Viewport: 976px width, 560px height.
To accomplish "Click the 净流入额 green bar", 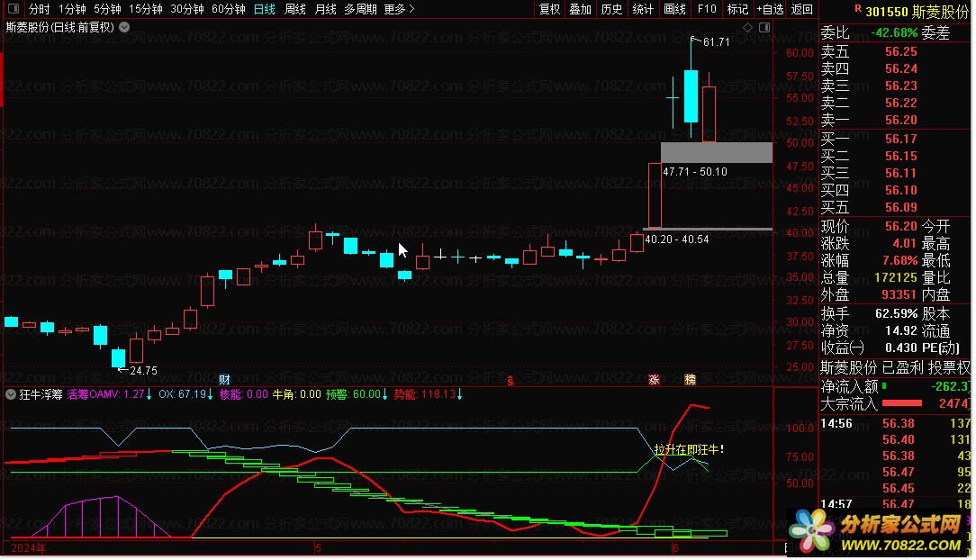I will (x=884, y=386).
